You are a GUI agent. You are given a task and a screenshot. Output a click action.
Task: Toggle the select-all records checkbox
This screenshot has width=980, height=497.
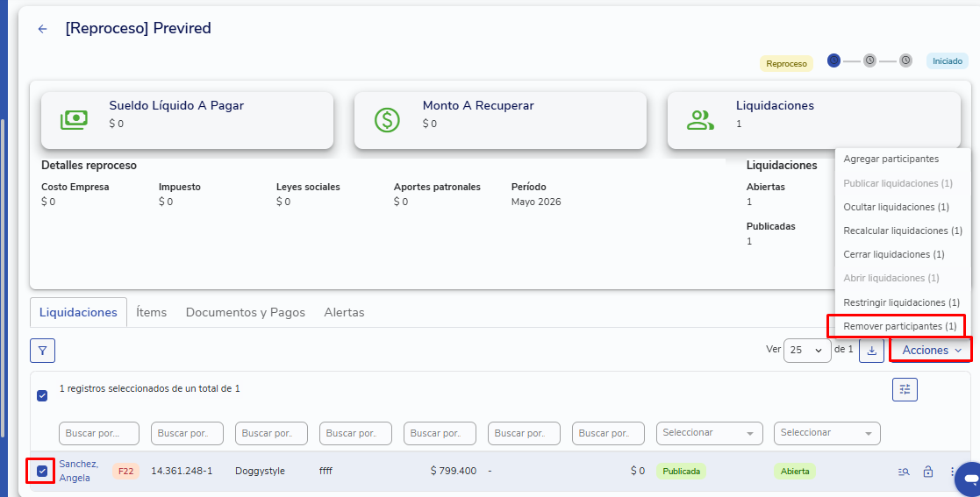(x=42, y=395)
